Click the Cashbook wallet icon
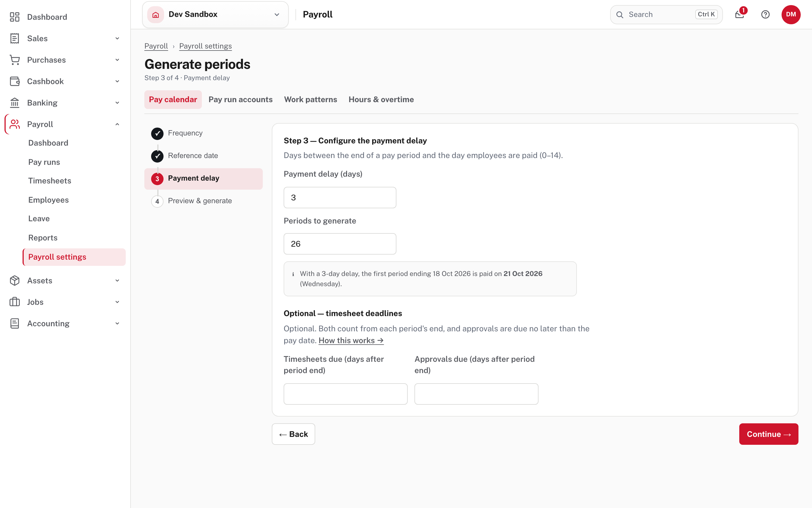 coord(14,81)
